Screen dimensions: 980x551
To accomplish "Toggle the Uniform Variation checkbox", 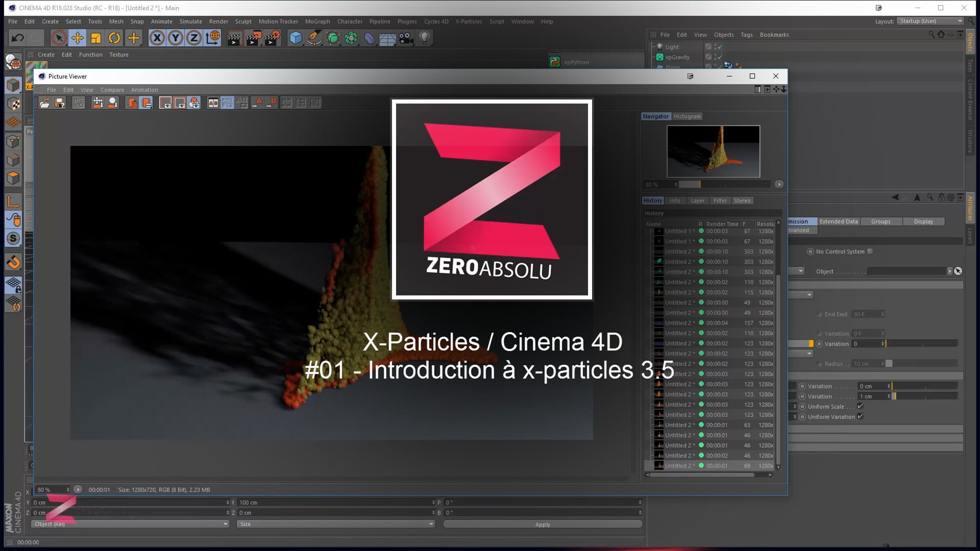I will (860, 416).
